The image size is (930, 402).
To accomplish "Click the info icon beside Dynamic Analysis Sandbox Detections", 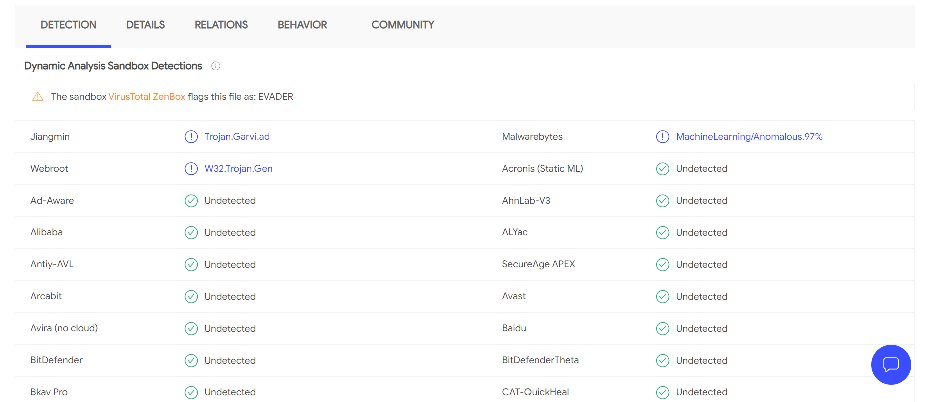I will 216,66.
